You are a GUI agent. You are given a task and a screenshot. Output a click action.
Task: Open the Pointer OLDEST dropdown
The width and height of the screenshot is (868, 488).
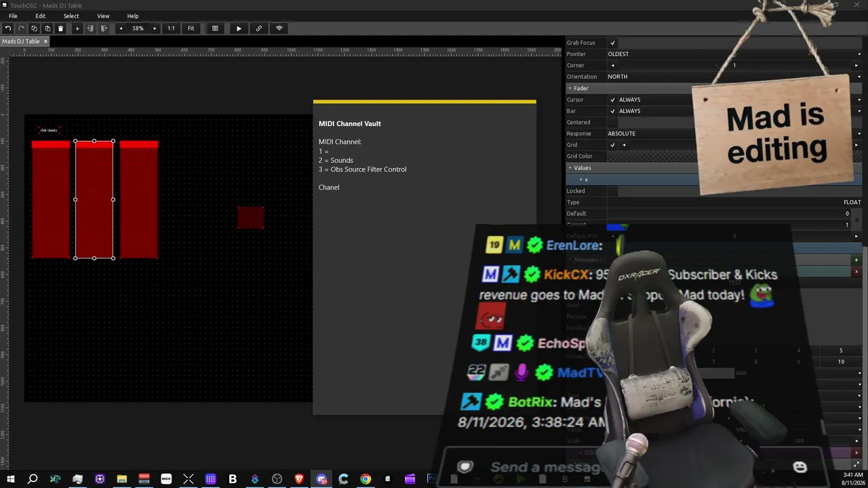734,54
